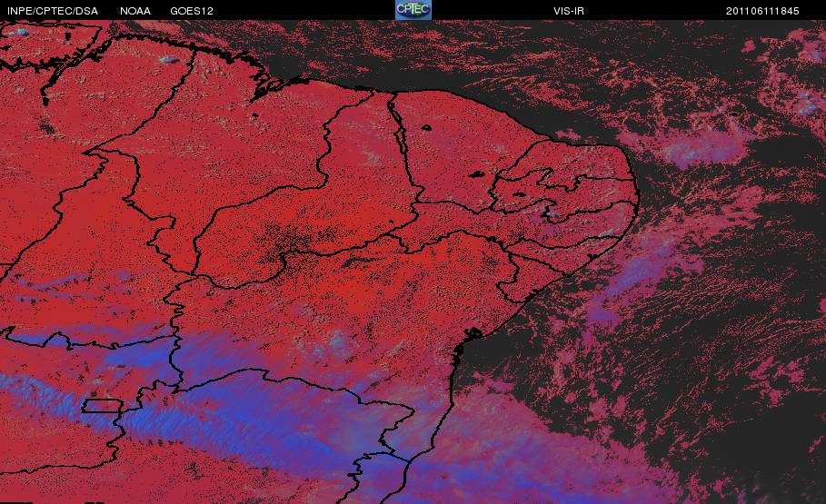Click the CPTEC logo in header
This screenshot has width=826, height=504.
click(413, 9)
